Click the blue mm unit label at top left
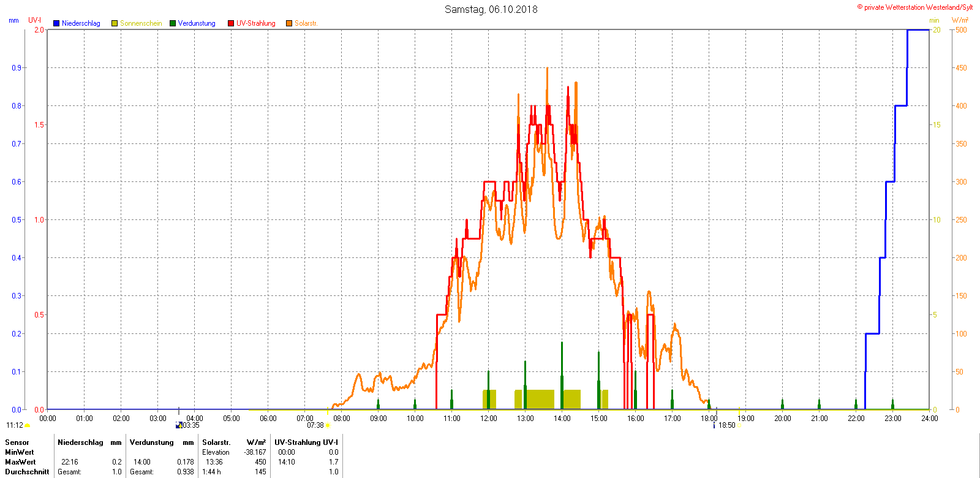 pos(13,20)
